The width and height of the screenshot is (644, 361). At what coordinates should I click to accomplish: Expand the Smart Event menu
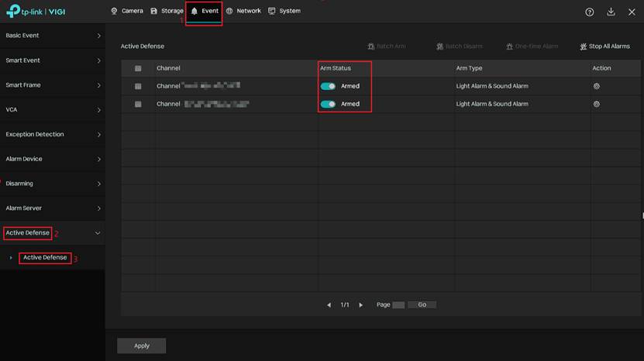[53, 60]
